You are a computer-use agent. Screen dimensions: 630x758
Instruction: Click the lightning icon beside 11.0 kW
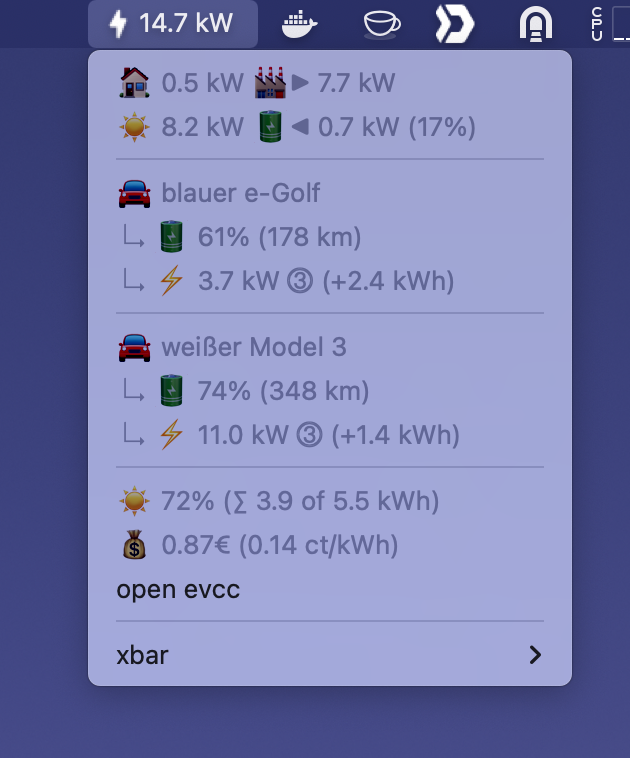tap(172, 435)
